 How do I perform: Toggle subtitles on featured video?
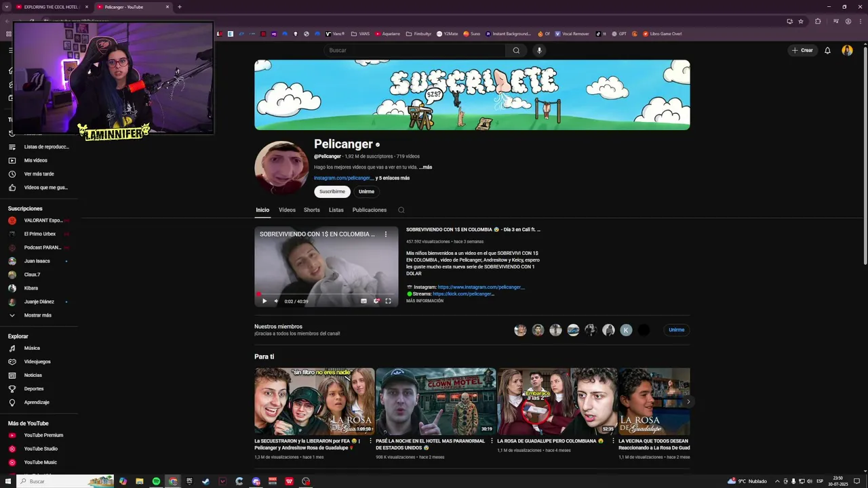(x=363, y=301)
